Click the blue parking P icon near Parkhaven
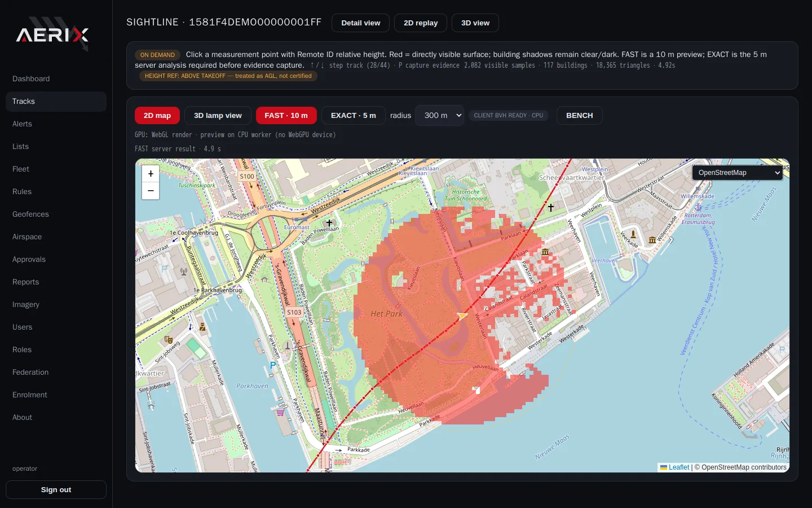Image resolution: width=812 pixels, height=508 pixels. (x=273, y=365)
